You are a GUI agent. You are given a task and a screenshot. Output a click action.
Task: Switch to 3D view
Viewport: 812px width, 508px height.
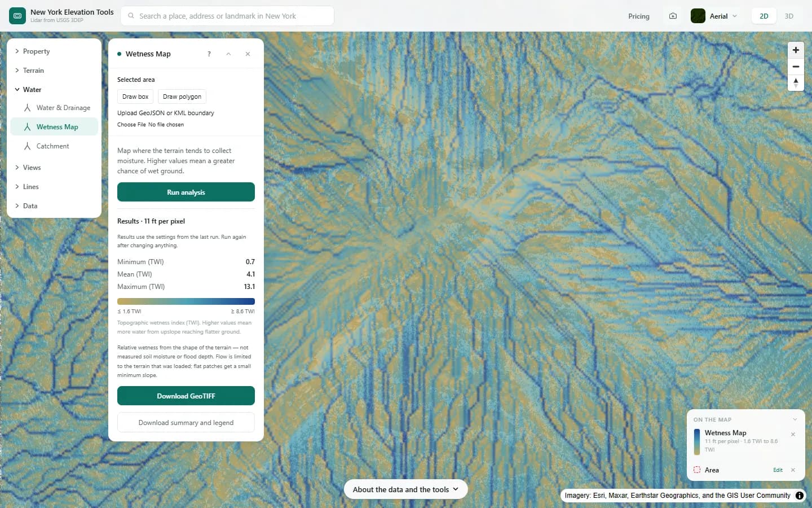click(789, 16)
